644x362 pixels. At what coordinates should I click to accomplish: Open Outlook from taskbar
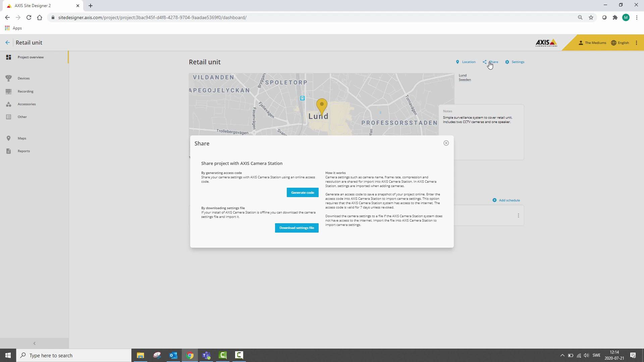173,355
